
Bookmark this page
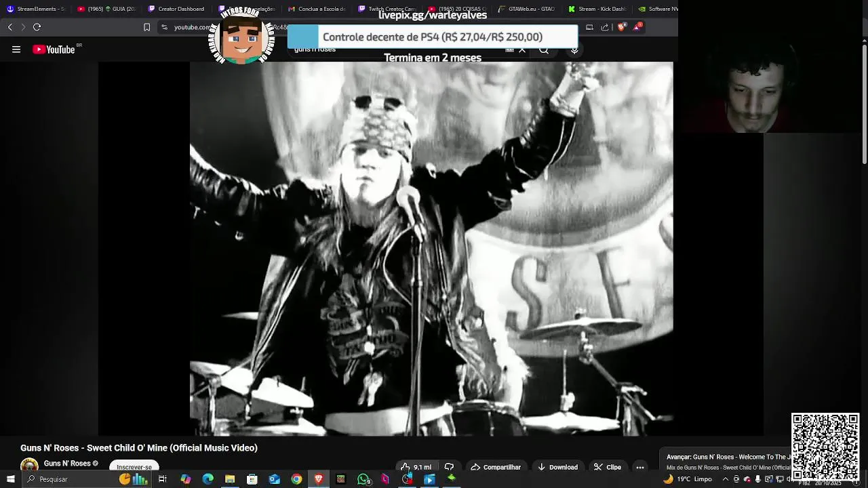click(x=146, y=27)
